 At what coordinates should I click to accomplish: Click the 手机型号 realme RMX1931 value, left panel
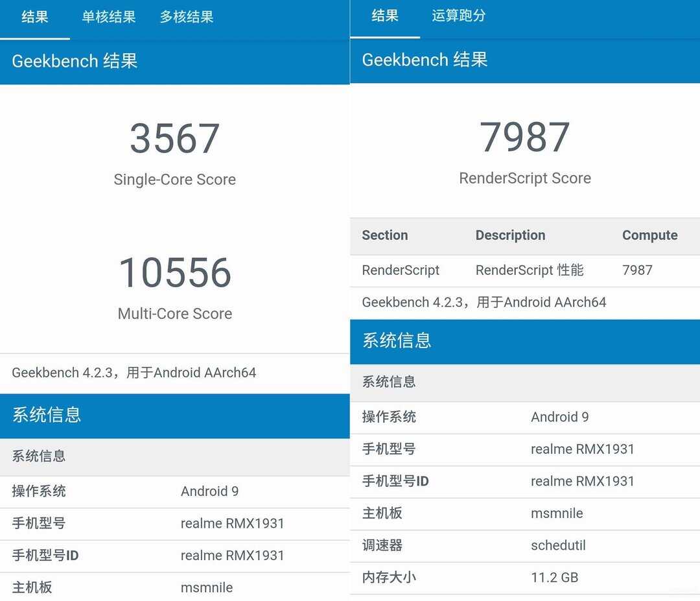click(x=232, y=523)
